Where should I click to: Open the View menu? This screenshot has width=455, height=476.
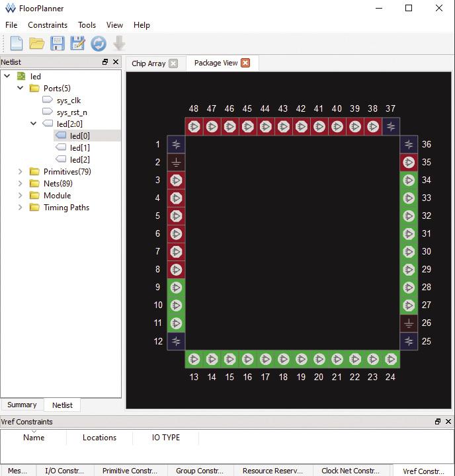tap(114, 25)
